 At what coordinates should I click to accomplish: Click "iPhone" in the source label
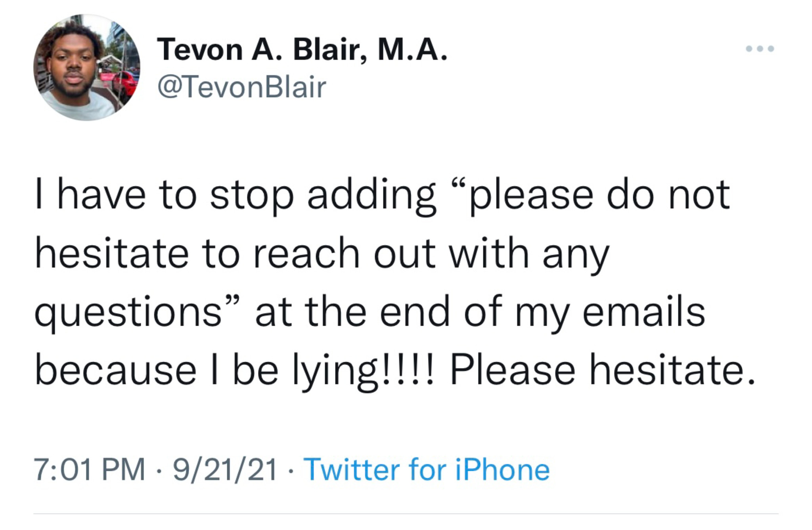502,470
